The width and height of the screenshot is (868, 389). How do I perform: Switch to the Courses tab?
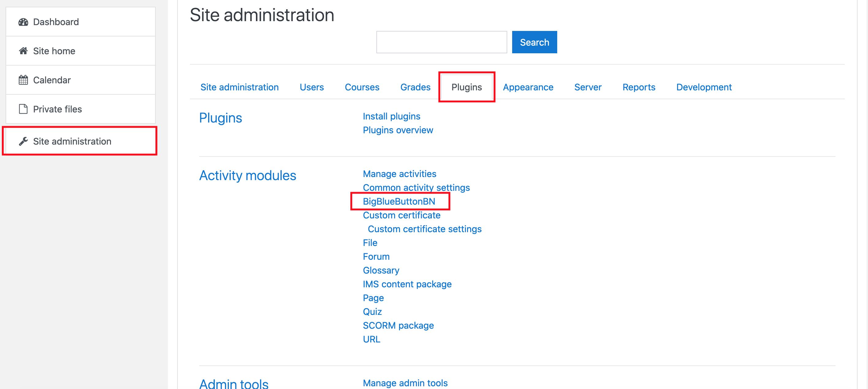pyautogui.click(x=362, y=87)
